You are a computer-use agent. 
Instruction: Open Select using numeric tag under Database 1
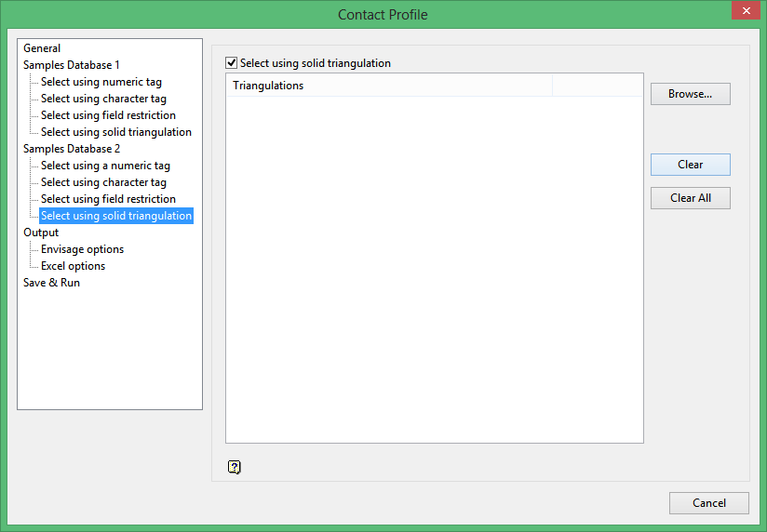101,82
